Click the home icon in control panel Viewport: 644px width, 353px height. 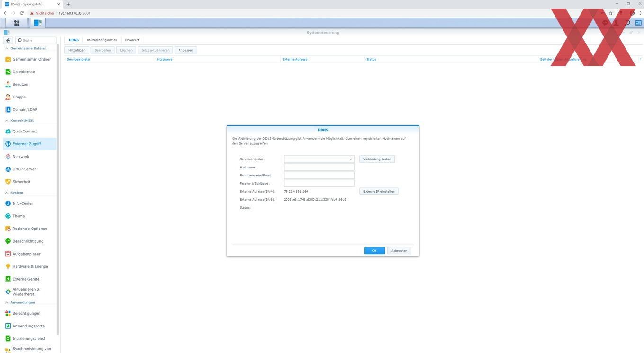[8, 40]
